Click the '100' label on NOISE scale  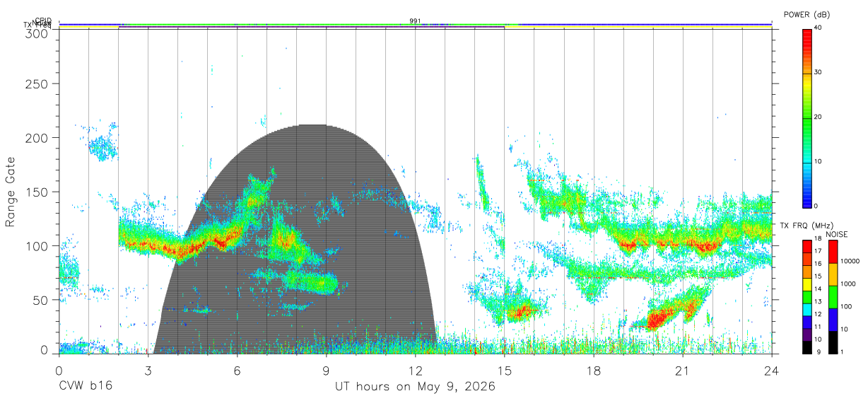(846, 306)
